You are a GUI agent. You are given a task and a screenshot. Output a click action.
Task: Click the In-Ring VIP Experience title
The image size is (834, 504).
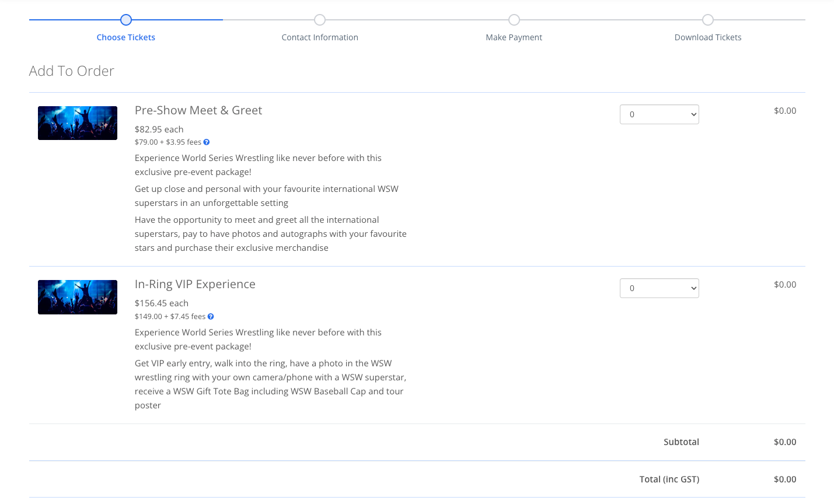click(195, 284)
